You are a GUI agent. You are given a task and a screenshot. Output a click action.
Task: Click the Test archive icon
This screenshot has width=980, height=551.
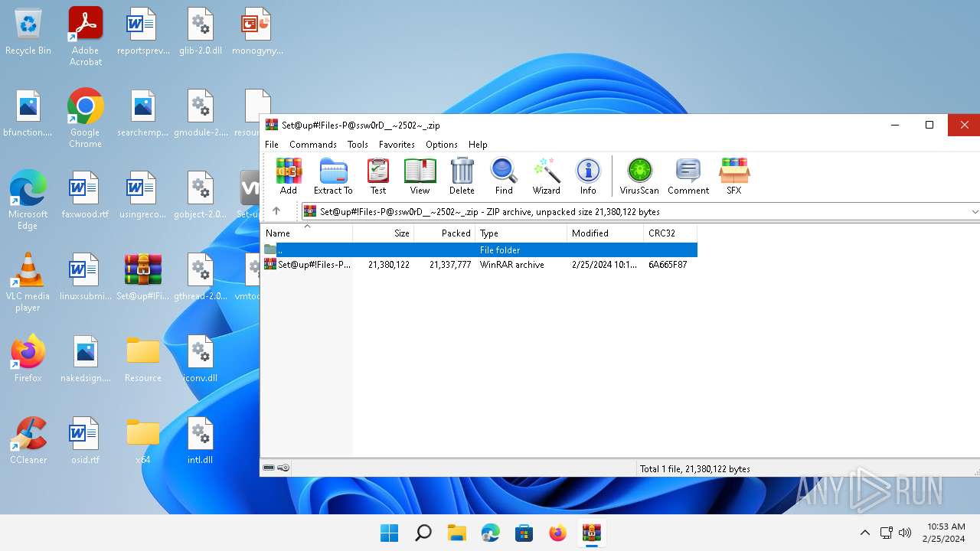[378, 177]
